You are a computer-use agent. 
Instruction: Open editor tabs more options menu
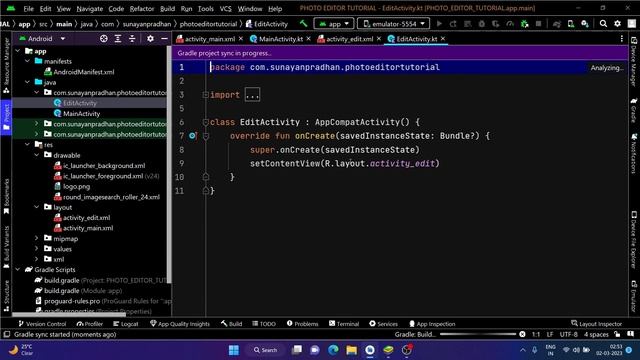tap(621, 38)
